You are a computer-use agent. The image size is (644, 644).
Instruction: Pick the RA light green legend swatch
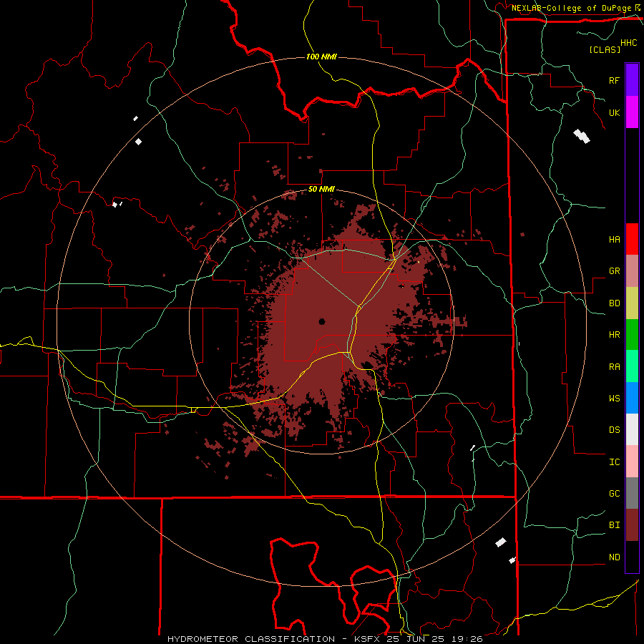pyautogui.click(x=632, y=366)
